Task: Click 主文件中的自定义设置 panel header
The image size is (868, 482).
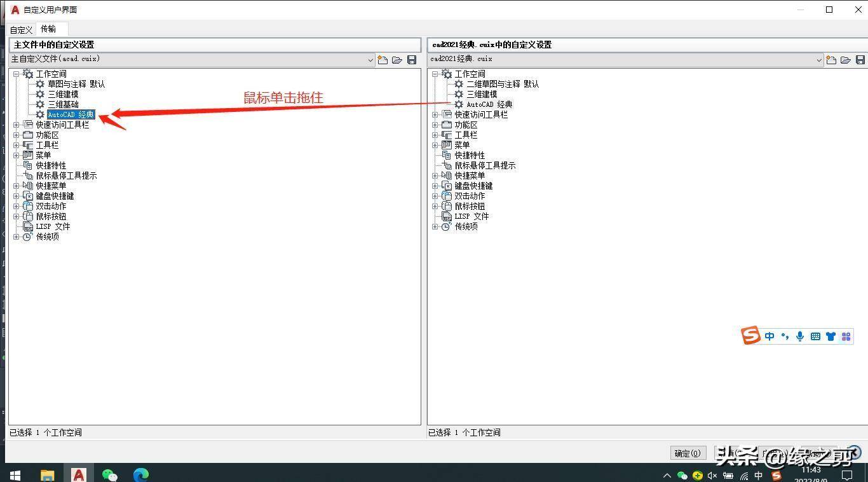Action: [215, 45]
